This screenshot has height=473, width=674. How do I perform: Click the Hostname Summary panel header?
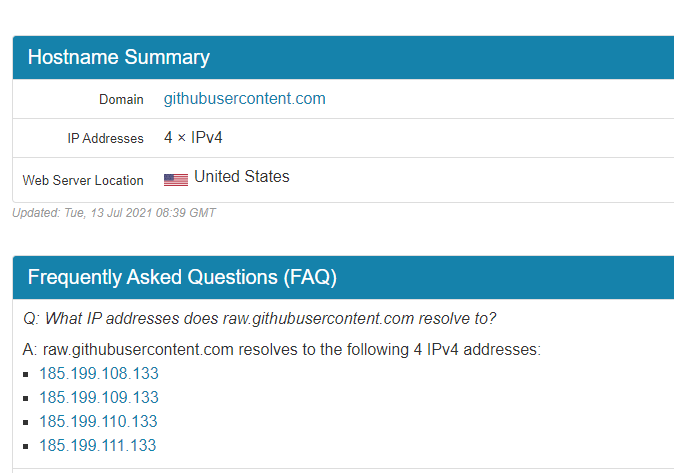(x=119, y=57)
